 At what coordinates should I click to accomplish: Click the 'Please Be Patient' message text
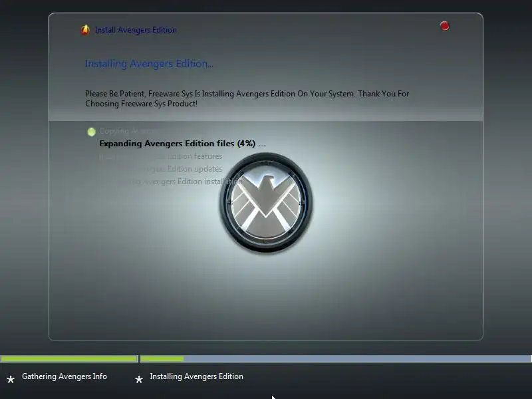[247, 98]
